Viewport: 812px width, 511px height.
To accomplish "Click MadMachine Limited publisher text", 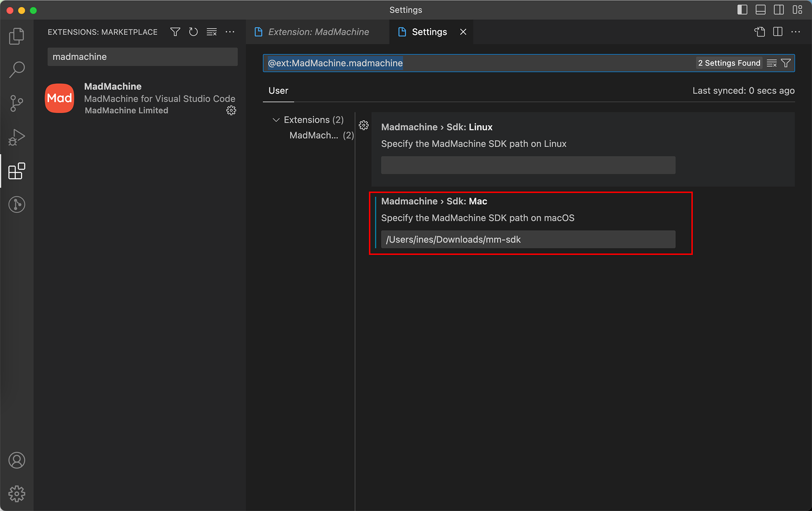I will pos(126,110).
